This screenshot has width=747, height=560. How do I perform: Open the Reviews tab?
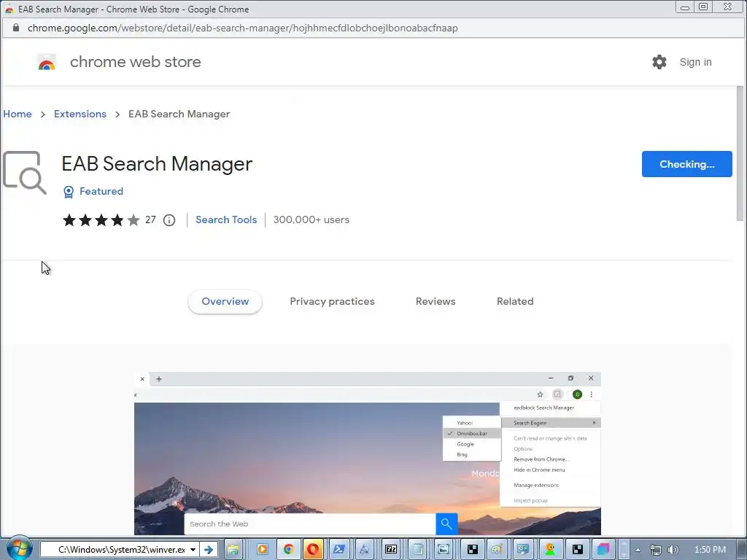[436, 301]
